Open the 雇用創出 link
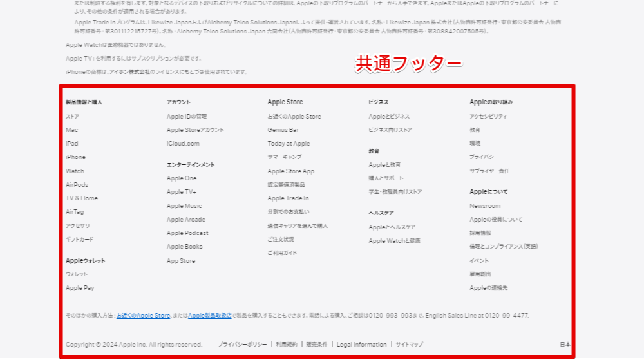Viewport: 644px width, 362px height. tap(480, 274)
